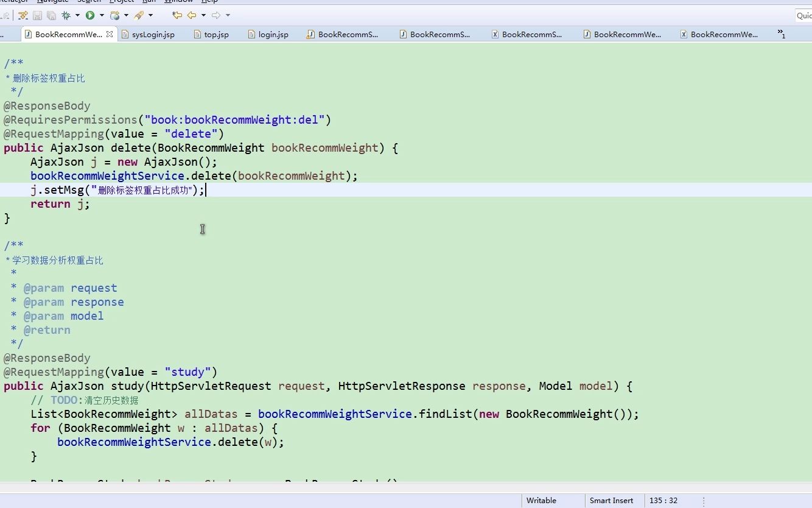812x508 pixels.
Task: Click the Save toolbar icon
Action: click(x=38, y=15)
